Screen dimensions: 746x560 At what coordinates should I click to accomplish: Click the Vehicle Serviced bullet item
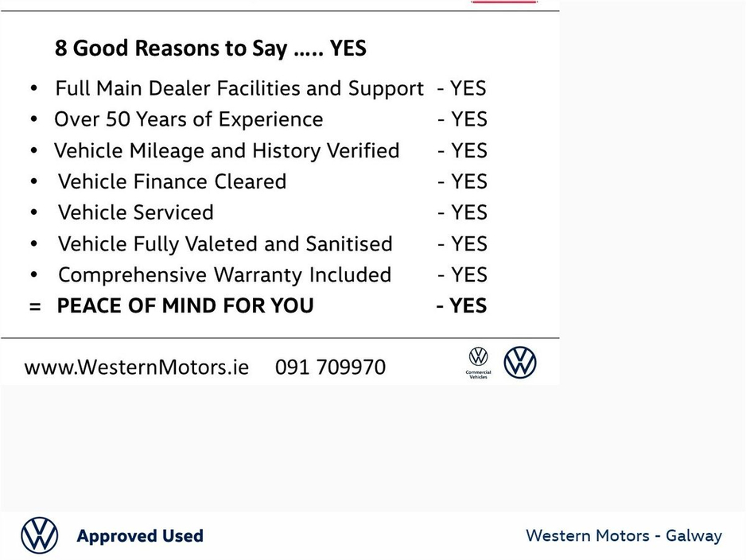pos(135,212)
